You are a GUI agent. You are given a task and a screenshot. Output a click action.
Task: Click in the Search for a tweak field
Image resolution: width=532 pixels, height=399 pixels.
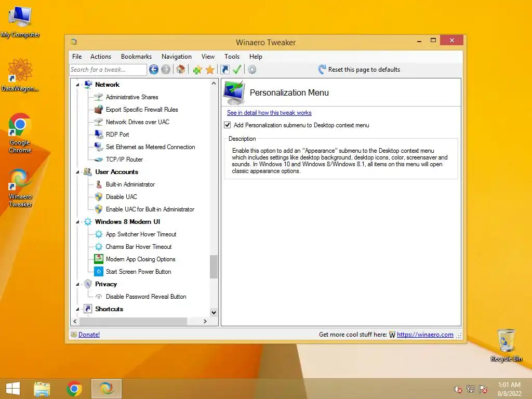point(108,70)
